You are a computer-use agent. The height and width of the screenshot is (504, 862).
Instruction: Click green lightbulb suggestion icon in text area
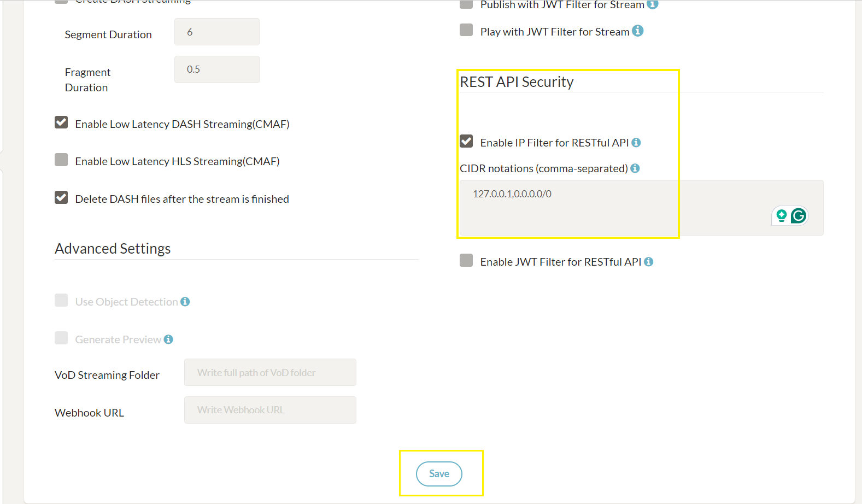(781, 216)
